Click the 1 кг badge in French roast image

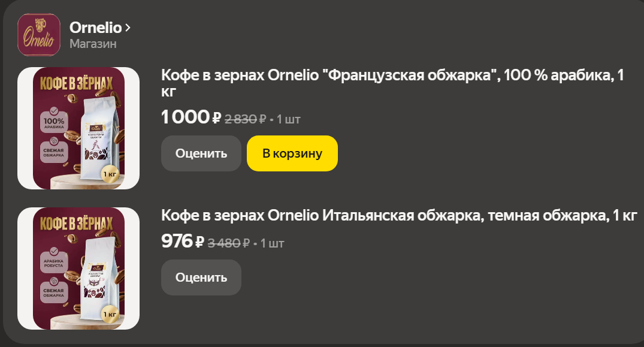pyautogui.click(x=110, y=174)
